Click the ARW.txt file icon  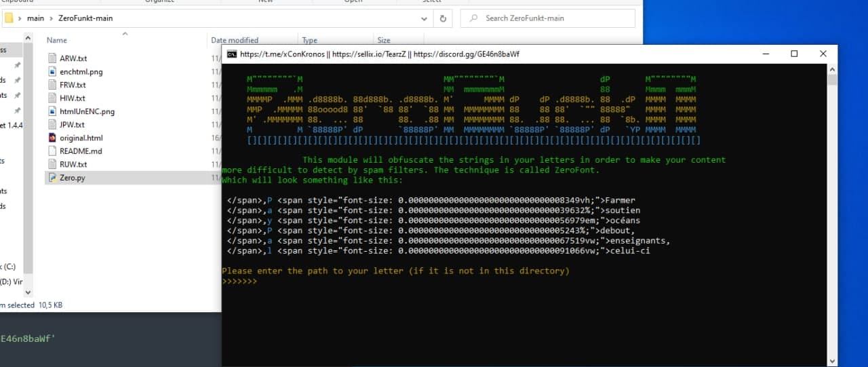[54, 58]
